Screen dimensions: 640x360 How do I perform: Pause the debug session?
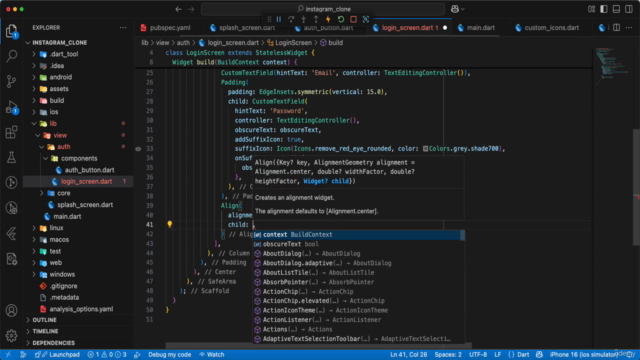tap(279, 19)
